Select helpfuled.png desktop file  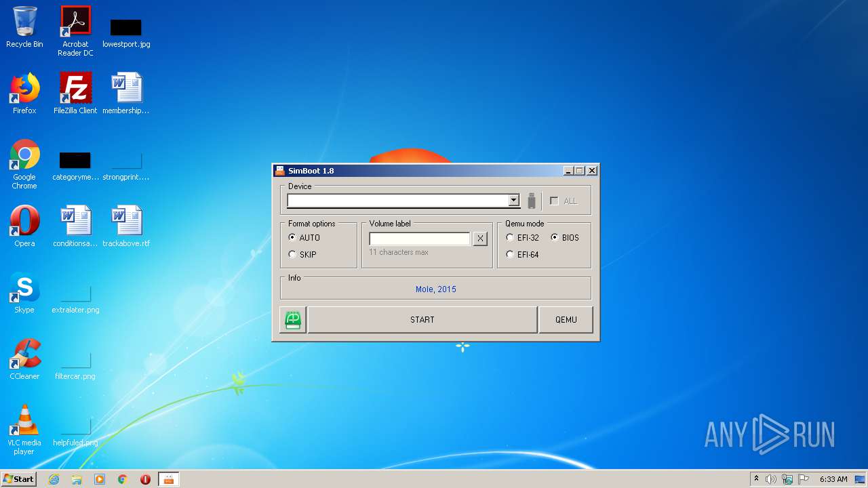click(75, 432)
